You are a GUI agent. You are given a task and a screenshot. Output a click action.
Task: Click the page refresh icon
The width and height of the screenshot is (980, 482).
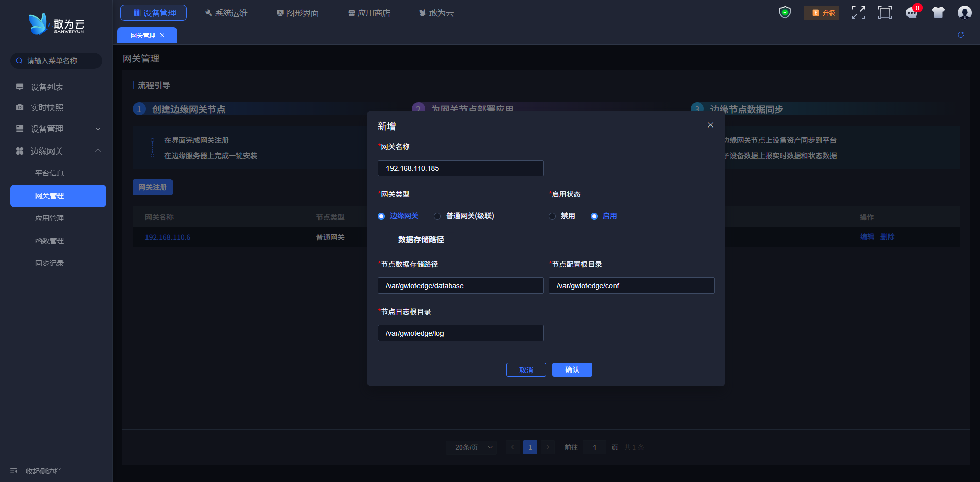coord(960,35)
